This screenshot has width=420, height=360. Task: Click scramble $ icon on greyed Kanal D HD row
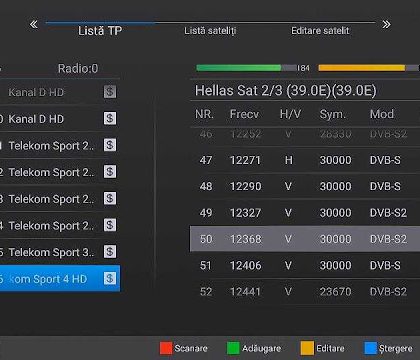[x=110, y=92]
